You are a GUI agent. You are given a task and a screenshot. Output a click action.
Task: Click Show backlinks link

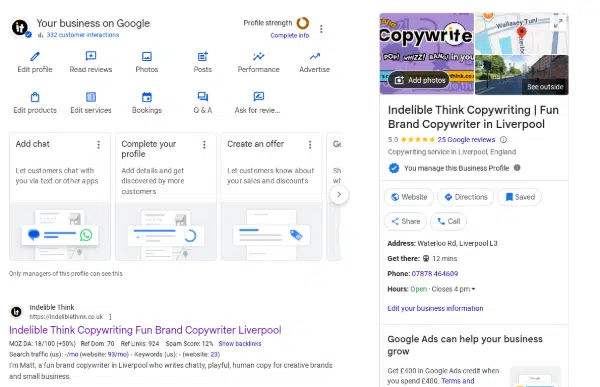tap(240, 344)
